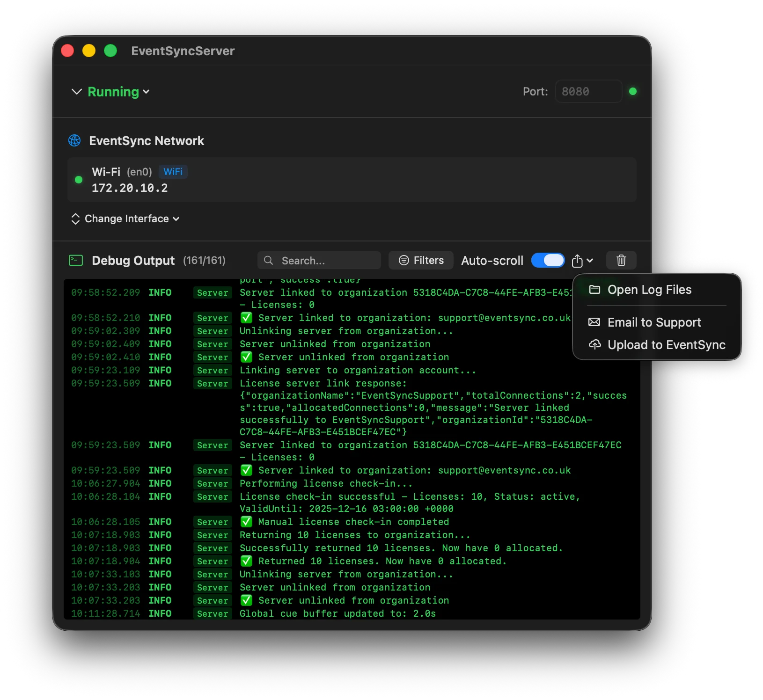Click the search magnifier icon
This screenshot has height=700, width=763.
click(x=268, y=260)
